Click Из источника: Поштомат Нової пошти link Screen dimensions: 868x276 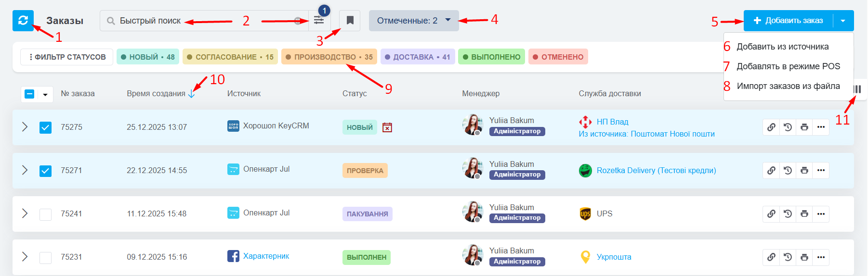(x=646, y=134)
